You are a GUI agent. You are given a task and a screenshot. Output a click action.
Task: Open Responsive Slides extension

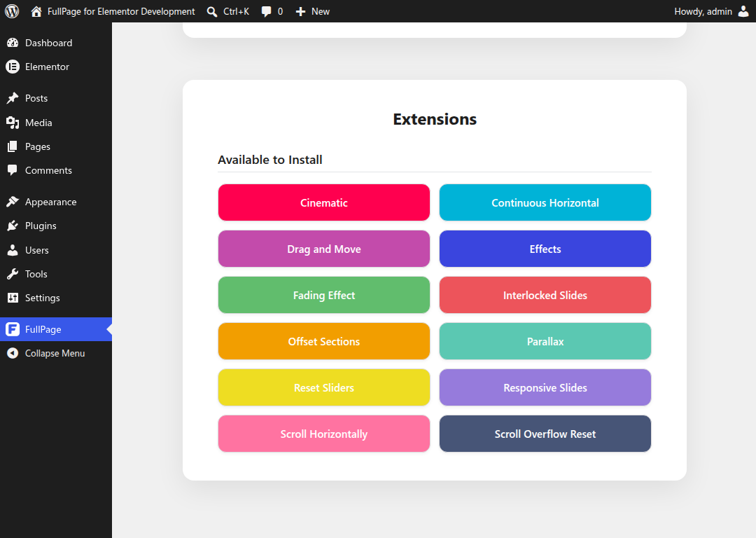pyautogui.click(x=545, y=388)
